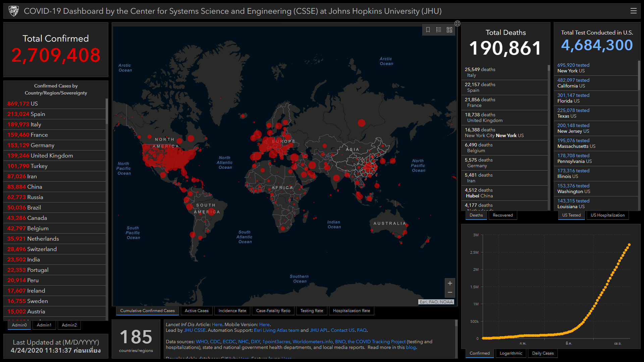Image resolution: width=644 pixels, height=362 pixels.
Task: Select 213,024 Spain row
Action: (x=55, y=114)
